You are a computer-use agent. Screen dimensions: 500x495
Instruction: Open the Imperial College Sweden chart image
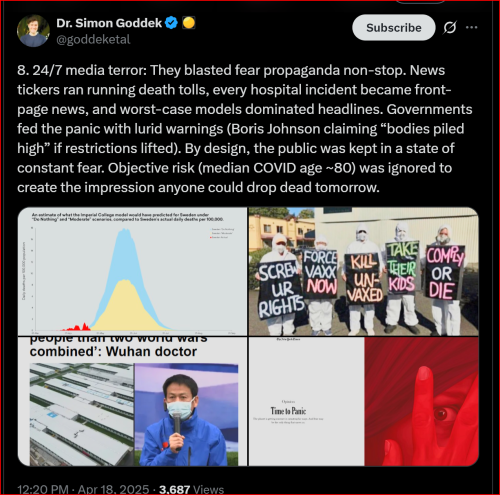(132, 271)
